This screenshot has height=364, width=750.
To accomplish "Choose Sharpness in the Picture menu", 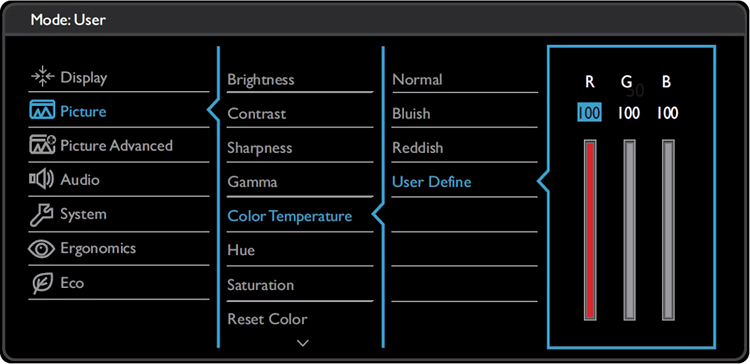I will pyautogui.click(x=259, y=148).
